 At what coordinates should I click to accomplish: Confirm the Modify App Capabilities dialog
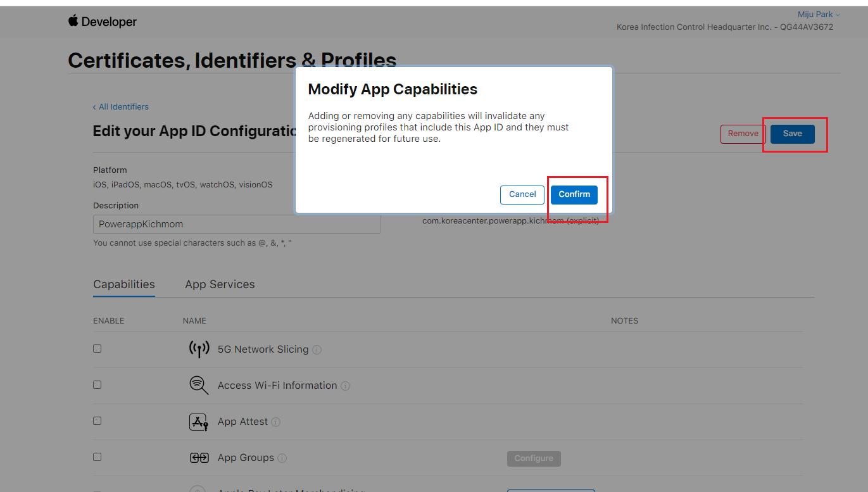click(574, 194)
